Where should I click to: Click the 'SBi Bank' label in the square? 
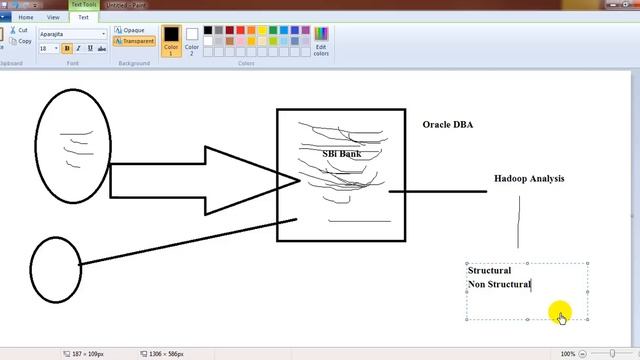coord(342,154)
